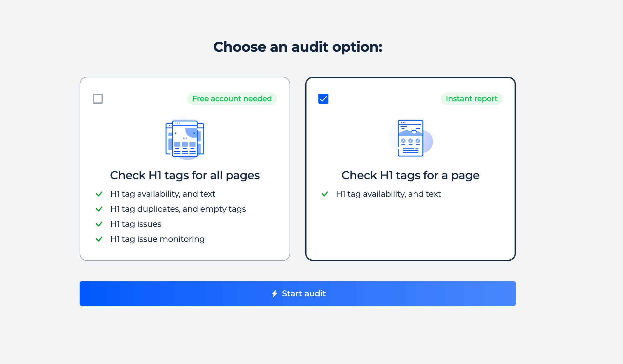623x364 pixels.
Task: Uncheck the 'a page' audit option checkbox
Action: click(323, 99)
